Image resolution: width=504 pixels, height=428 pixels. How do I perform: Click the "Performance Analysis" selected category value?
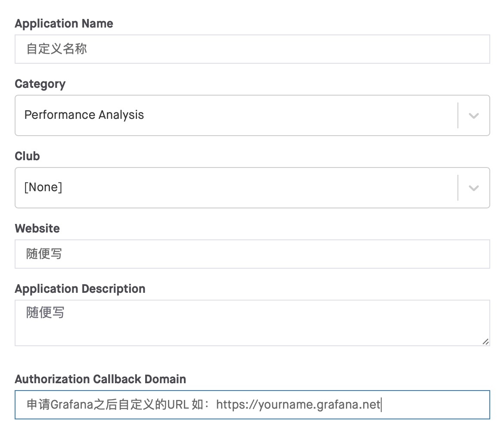tap(84, 115)
